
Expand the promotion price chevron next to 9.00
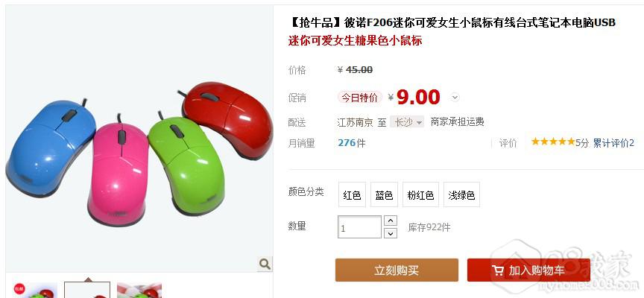[x=454, y=98]
